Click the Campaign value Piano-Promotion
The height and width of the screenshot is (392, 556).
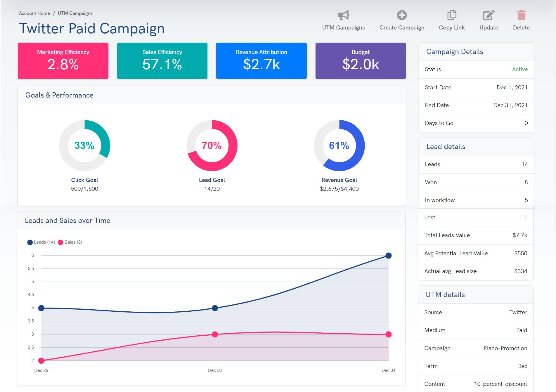click(x=505, y=348)
